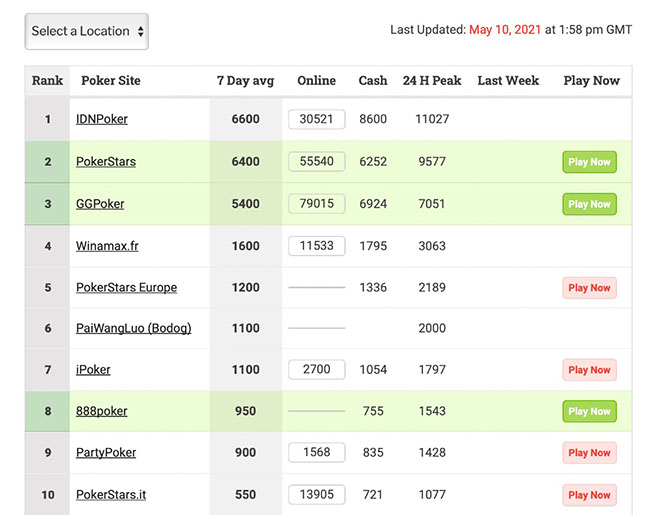Click the 7 day average 950 value
Viewport: 654px width, 515px height.
(245, 411)
